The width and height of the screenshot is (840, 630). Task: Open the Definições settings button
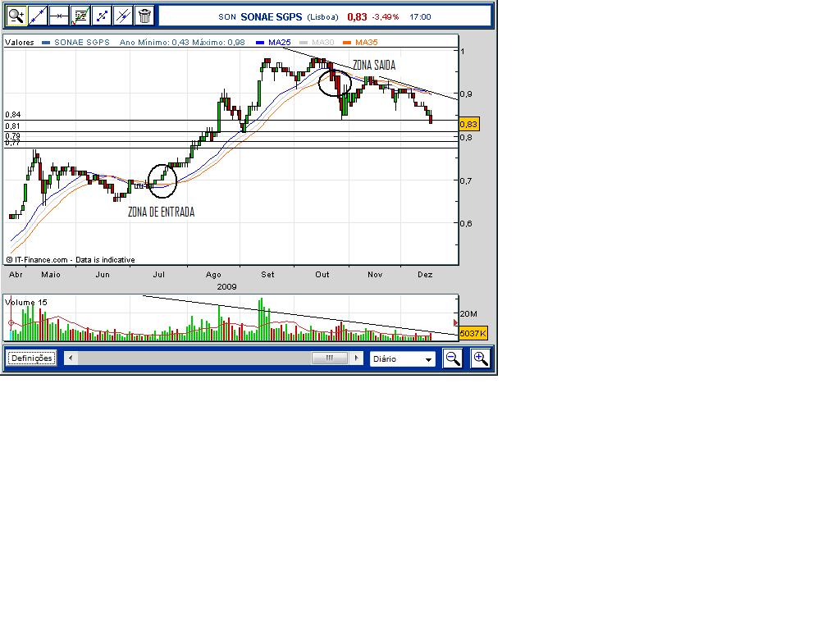click(x=32, y=358)
